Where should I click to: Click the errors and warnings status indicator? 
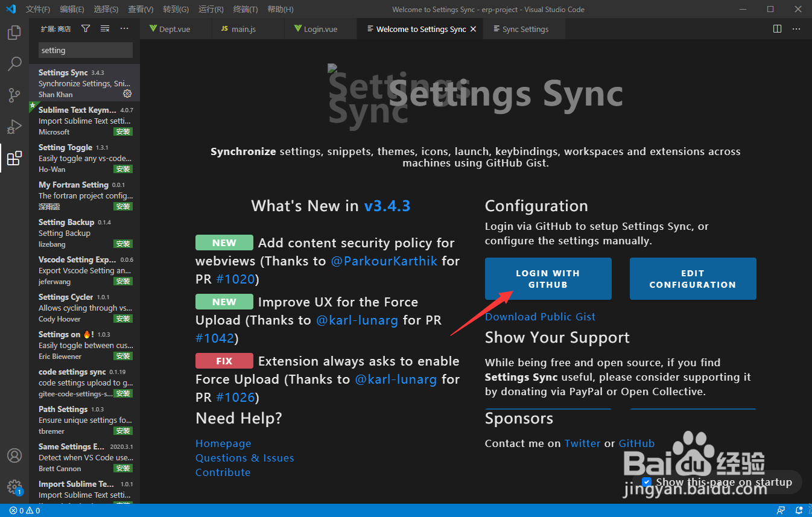point(25,510)
